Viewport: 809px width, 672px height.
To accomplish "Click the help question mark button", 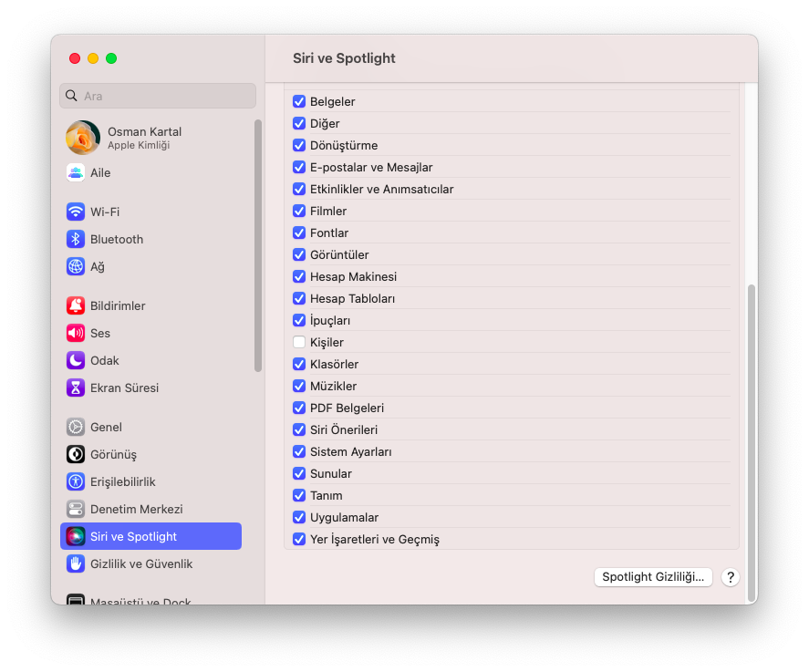I will coord(730,577).
